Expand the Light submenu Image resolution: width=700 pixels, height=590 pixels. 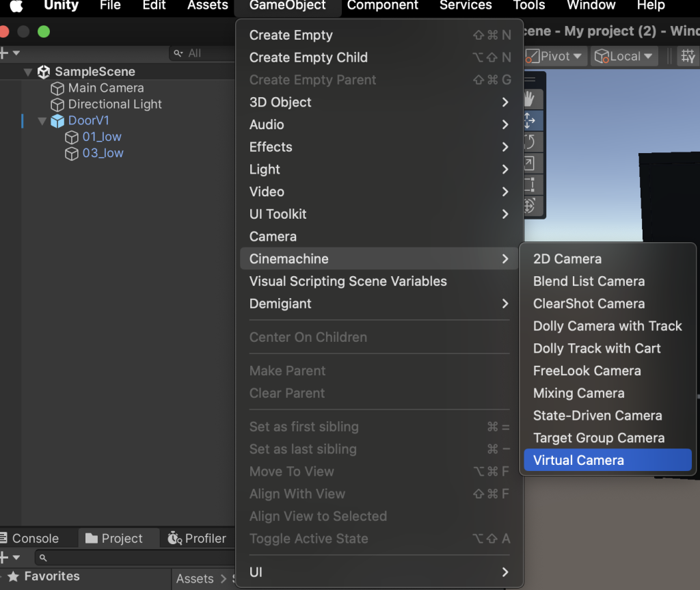coord(379,170)
